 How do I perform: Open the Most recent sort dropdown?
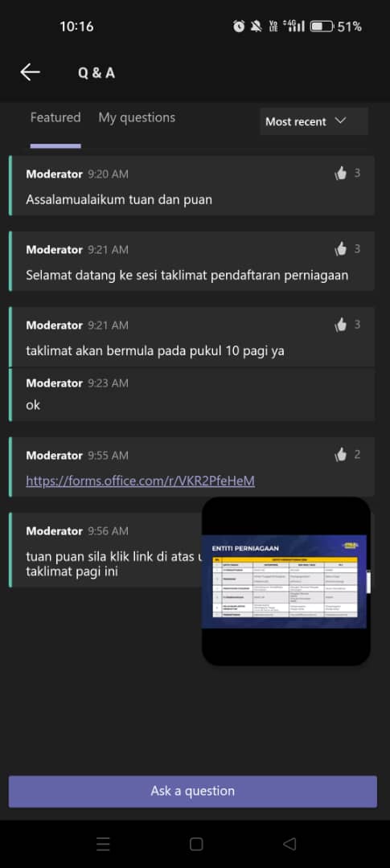[314, 121]
